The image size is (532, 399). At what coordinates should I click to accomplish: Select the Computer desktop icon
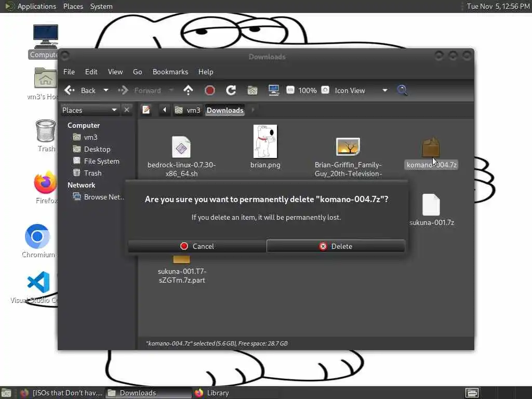[46, 37]
